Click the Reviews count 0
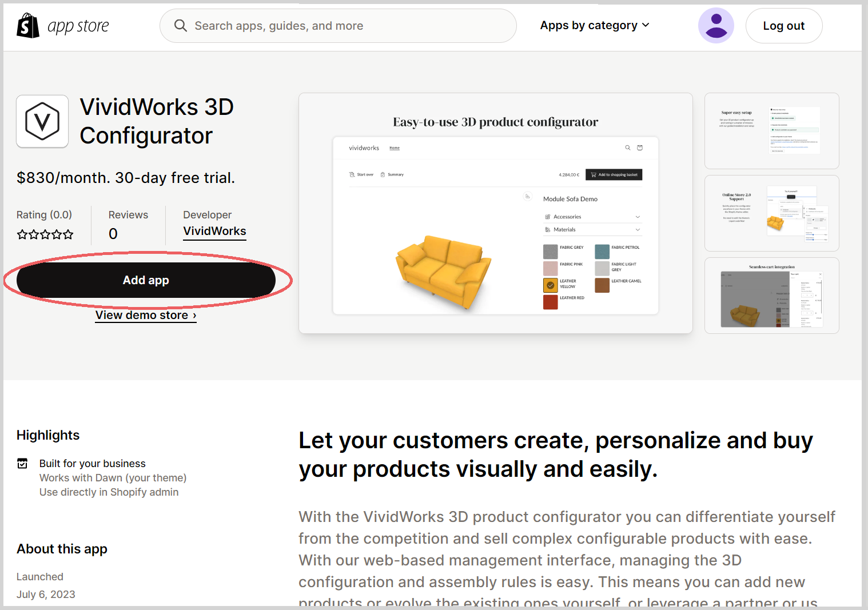The image size is (868, 610). (x=113, y=234)
